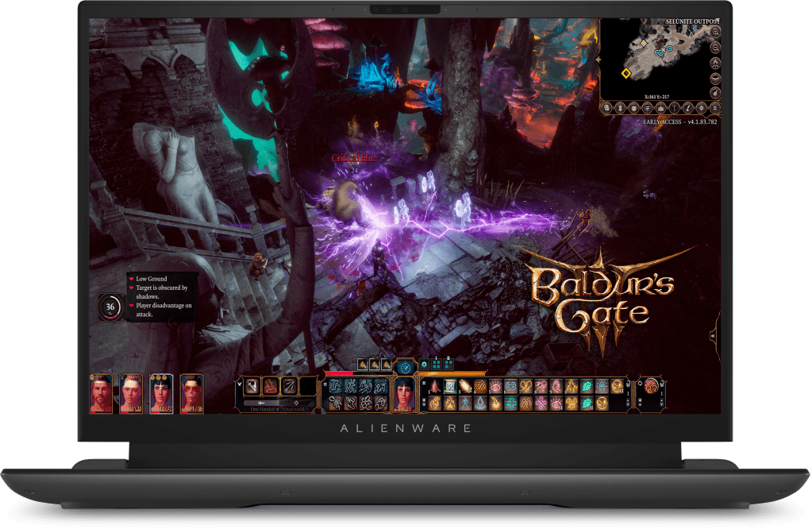Image resolution: width=812 pixels, height=529 pixels.
Task: Select the axe melee weapon slot
Action: coord(251,386)
